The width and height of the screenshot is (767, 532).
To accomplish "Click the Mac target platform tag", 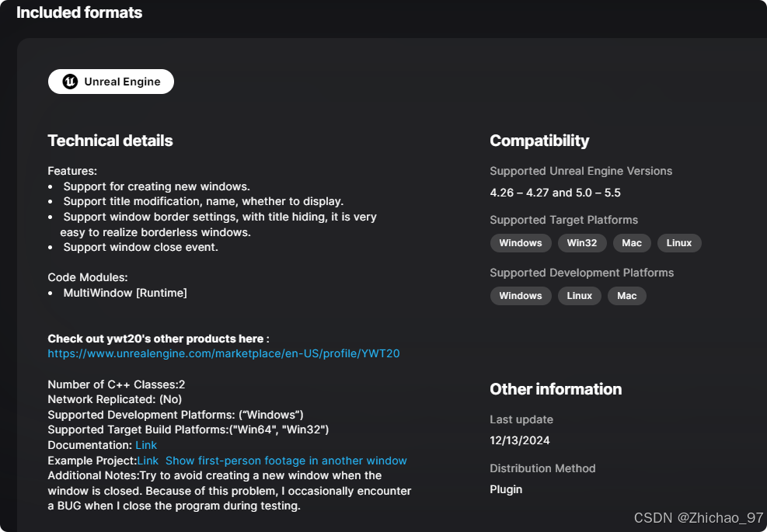I will coord(632,243).
